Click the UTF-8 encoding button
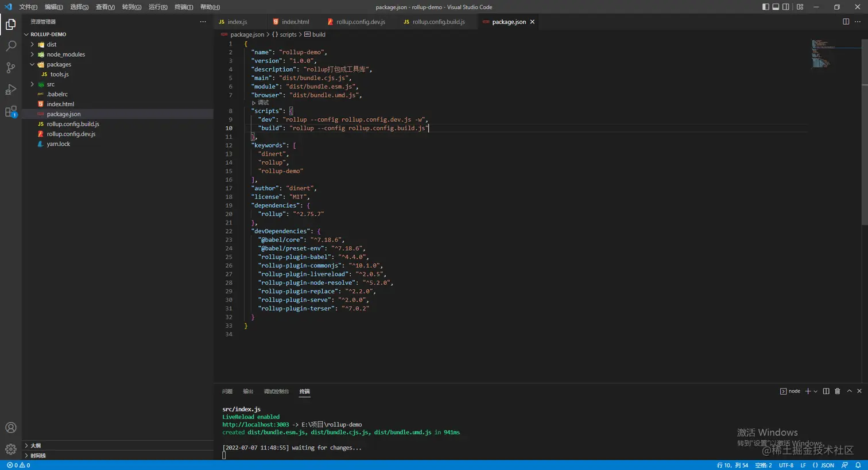Screen dimensions: 868x470 [786, 465]
